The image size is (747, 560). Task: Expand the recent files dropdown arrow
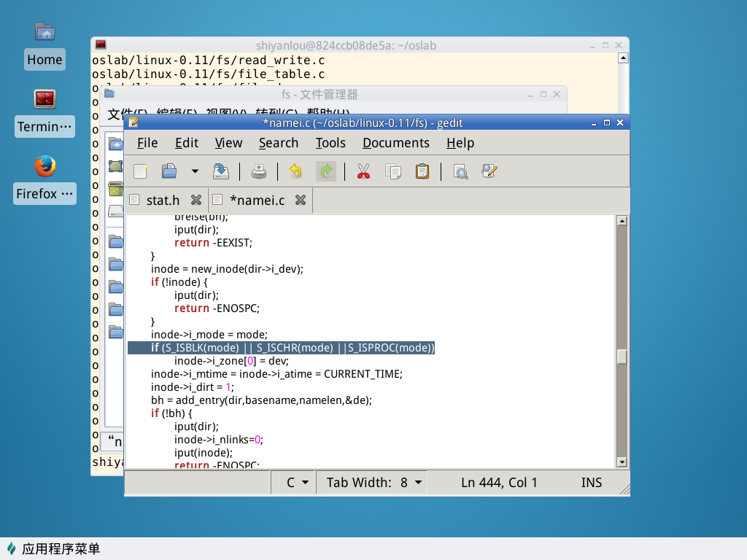(x=195, y=171)
